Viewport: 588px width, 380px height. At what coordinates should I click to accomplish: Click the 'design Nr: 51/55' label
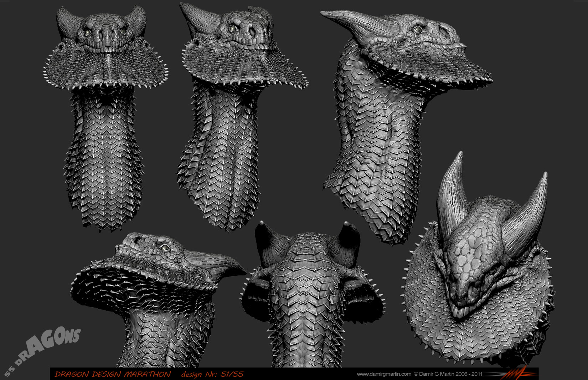coord(212,374)
